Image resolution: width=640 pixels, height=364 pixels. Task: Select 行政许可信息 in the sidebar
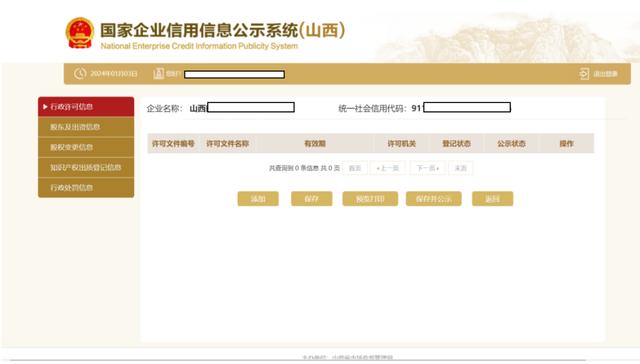click(86, 107)
